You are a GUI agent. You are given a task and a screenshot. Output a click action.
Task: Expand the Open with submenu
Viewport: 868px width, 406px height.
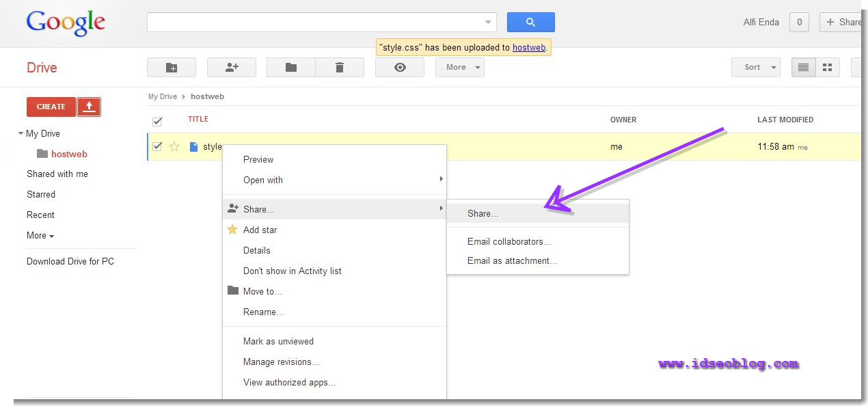click(334, 180)
